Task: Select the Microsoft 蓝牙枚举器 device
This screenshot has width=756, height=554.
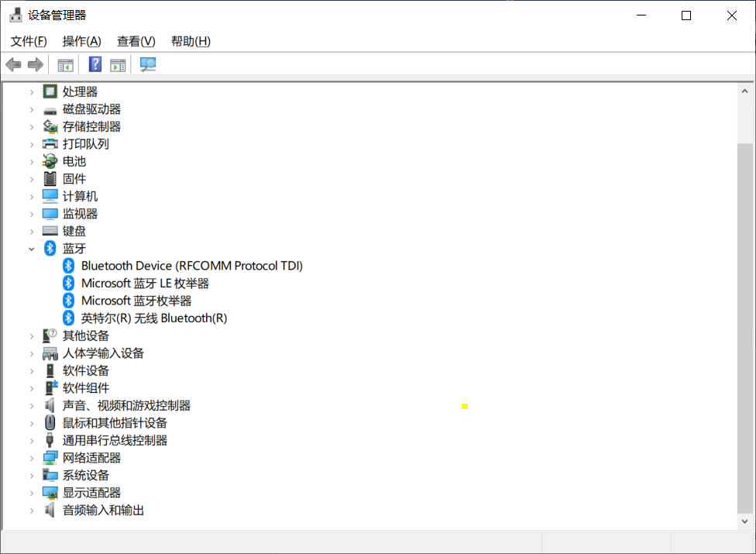Action: tap(136, 301)
